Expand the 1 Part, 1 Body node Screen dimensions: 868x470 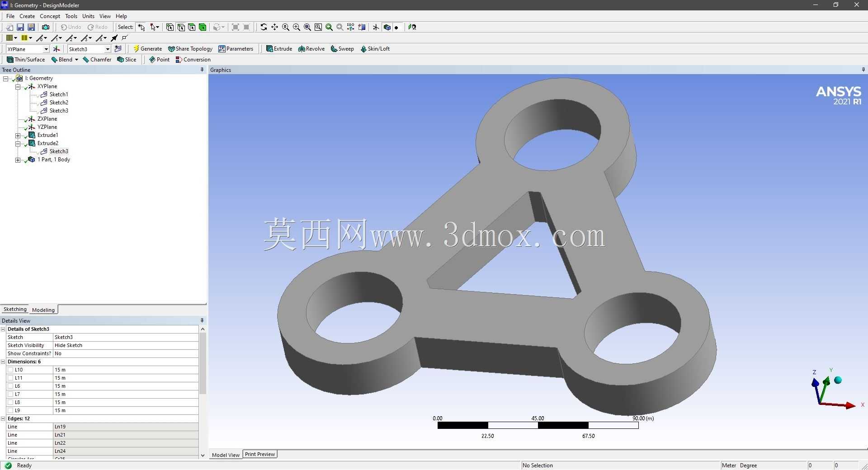pyautogui.click(x=18, y=160)
